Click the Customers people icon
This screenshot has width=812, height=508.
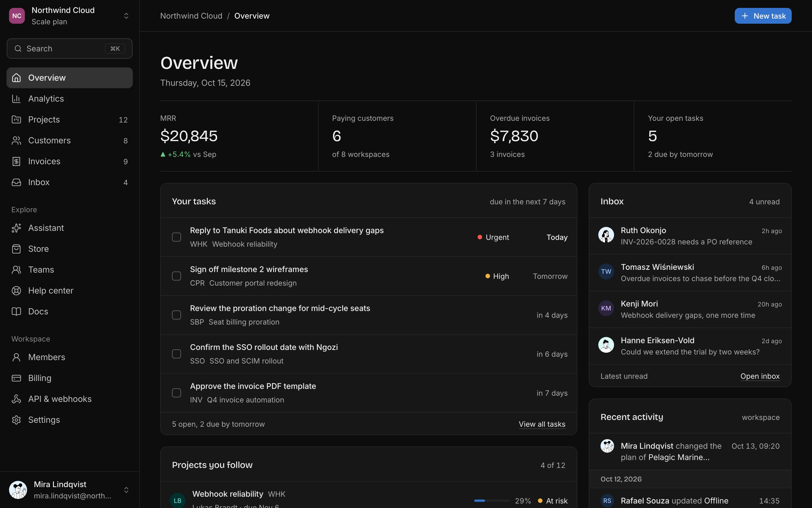pyautogui.click(x=16, y=140)
